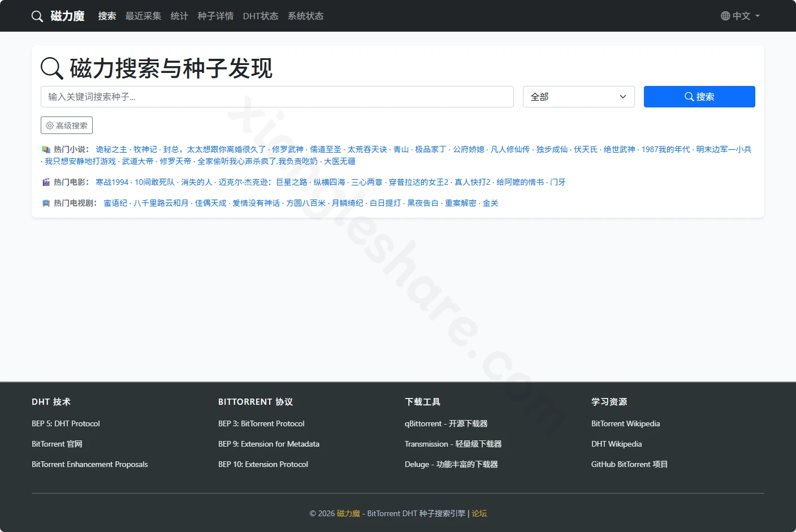Open BitTorrent 官网 footer link
Viewport: 796px width, 532px height.
(x=57, y=444)
